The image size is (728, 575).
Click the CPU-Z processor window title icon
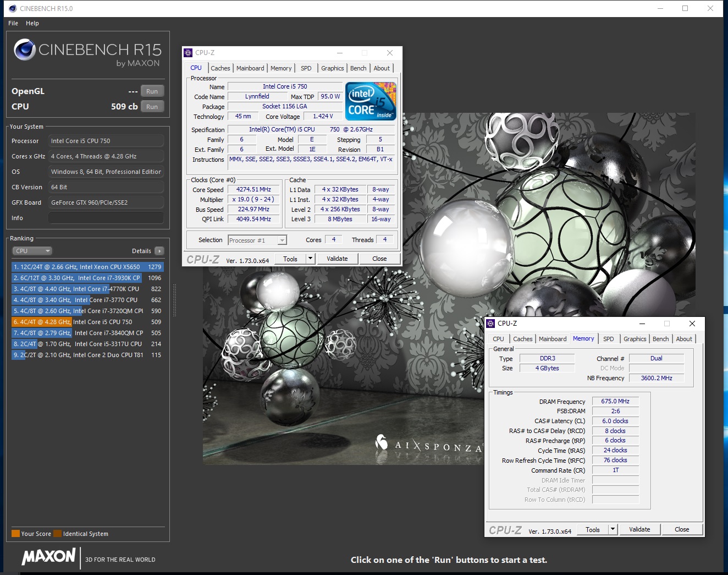pyautogui.click(x=189, y=53)
